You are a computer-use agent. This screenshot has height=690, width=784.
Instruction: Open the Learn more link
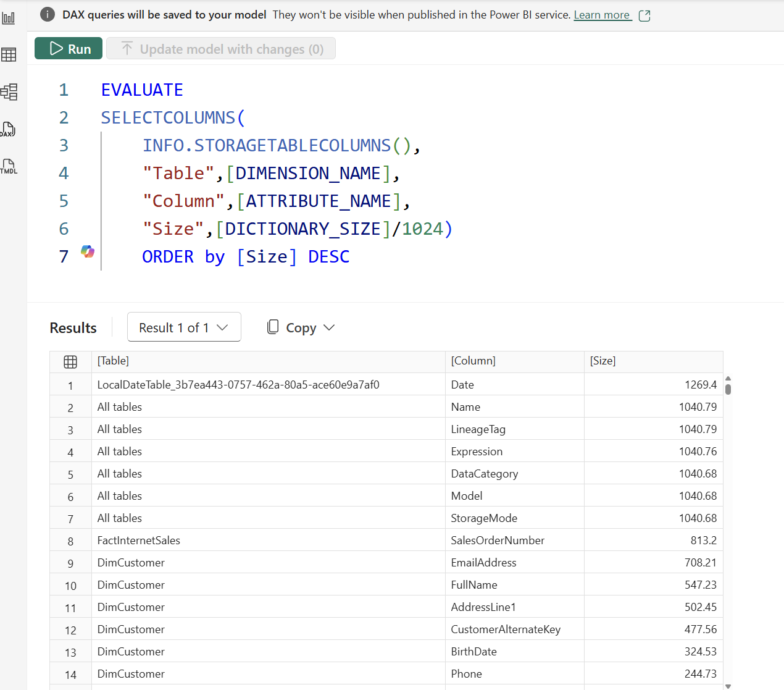pyautogui.click(x=601, y=15)
